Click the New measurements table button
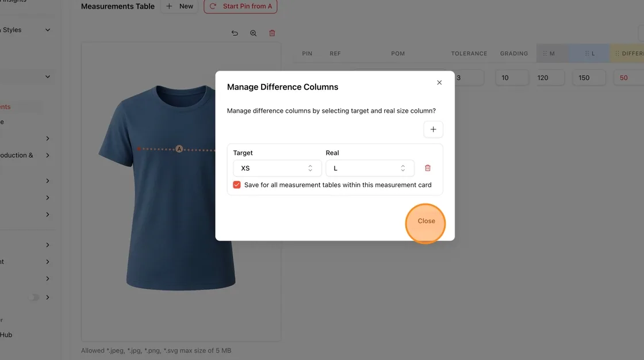Screen dimensions: 644x360 pyautogui.click(x=179, y=6)
